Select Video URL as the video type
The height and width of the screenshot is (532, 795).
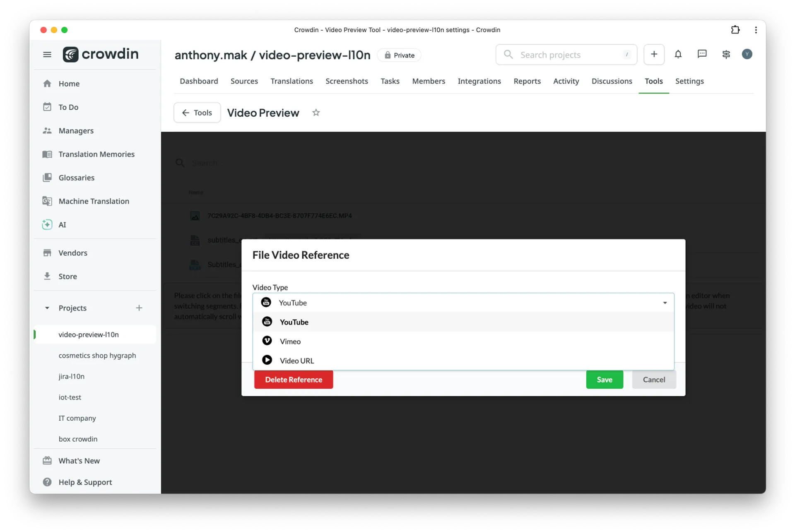tap(463, 361)
